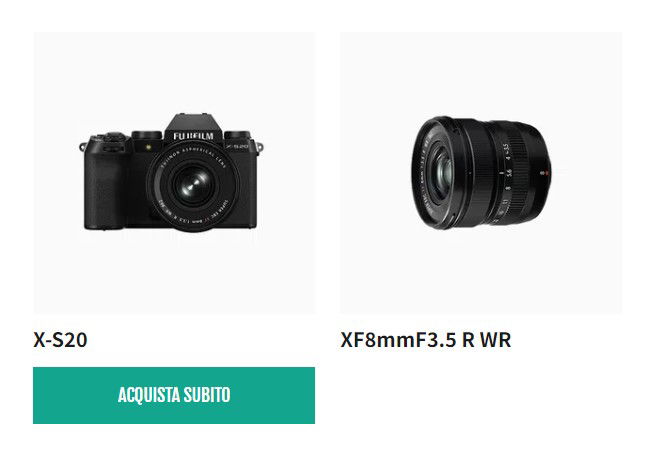
Task: Open the XF8mmF3.5 R WR product title
Action: coord(426,339)
